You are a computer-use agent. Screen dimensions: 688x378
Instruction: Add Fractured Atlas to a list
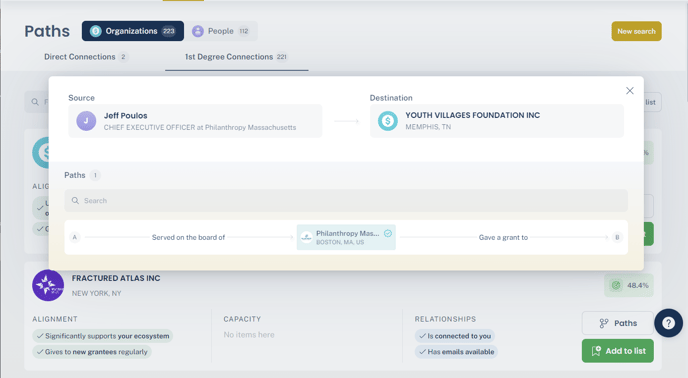(618, 351)
